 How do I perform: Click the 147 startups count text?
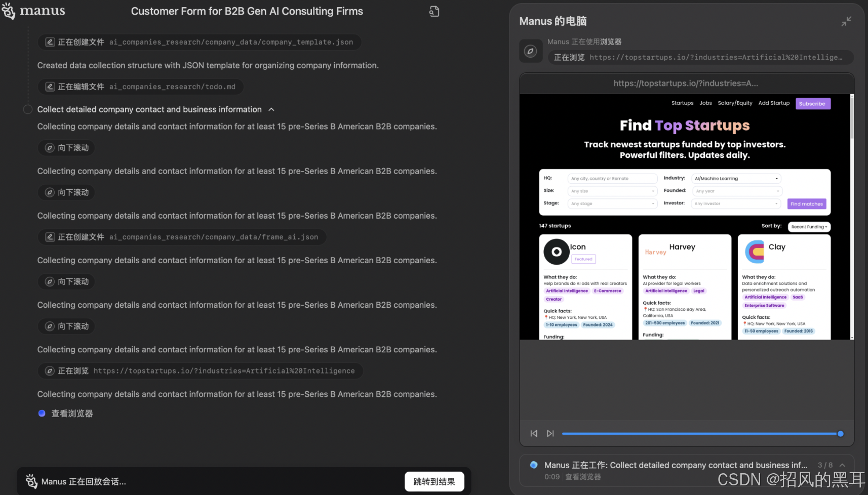(555, 226)
